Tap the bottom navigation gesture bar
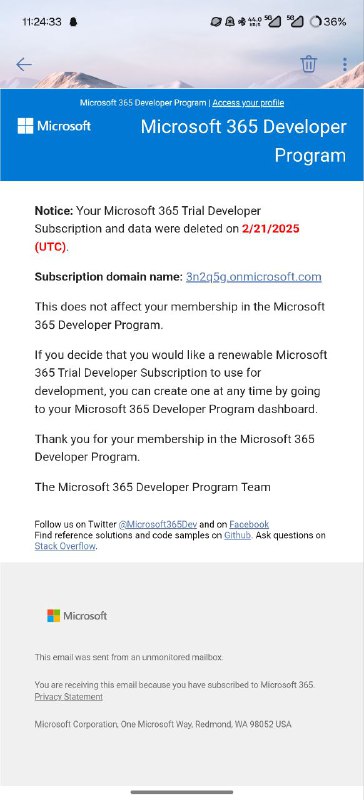 [182, 792]
